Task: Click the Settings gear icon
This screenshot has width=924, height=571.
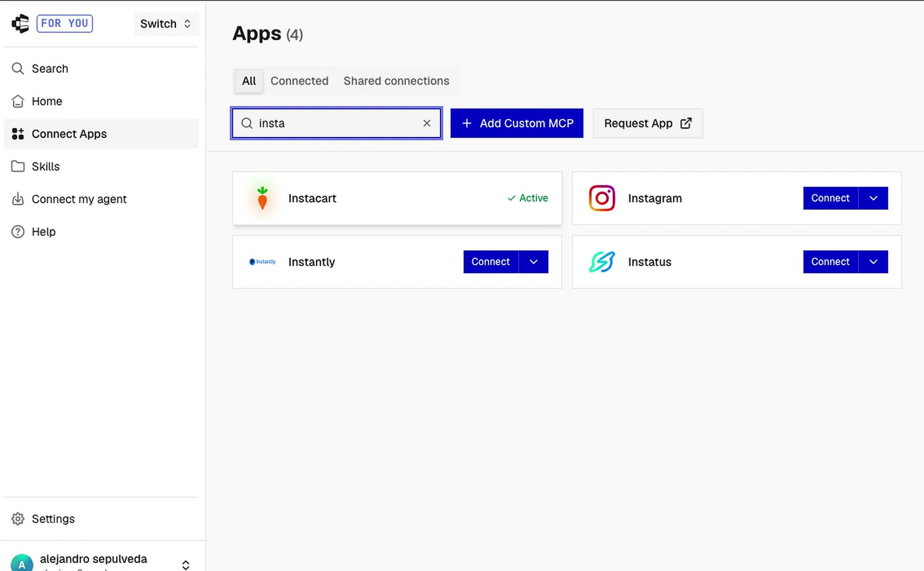Action: click(18, 519)
